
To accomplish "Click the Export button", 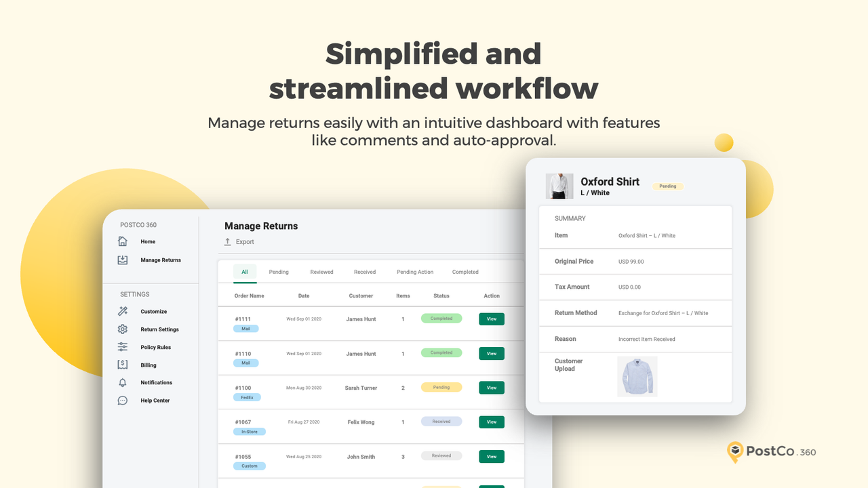I will [x=239, y=242].
